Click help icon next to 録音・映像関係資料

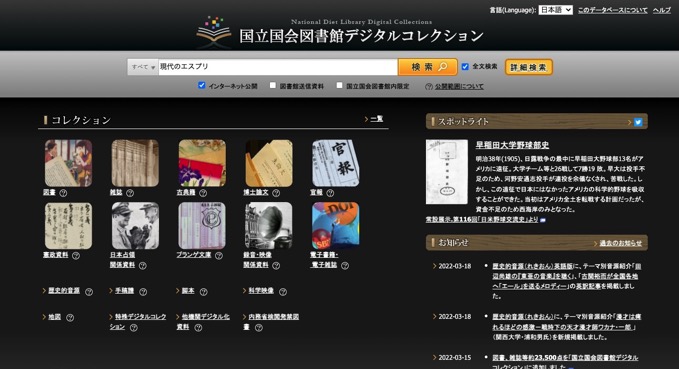click(x=276, y=265)
